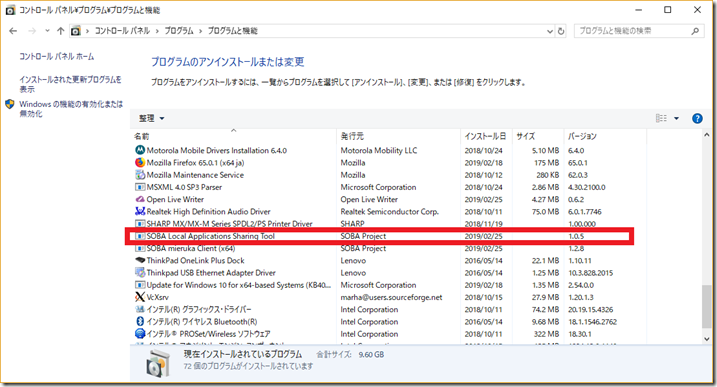Click the Realtek Semiconductor Corp. publisher cell
The image size is (717, 387).
(390, 211)
